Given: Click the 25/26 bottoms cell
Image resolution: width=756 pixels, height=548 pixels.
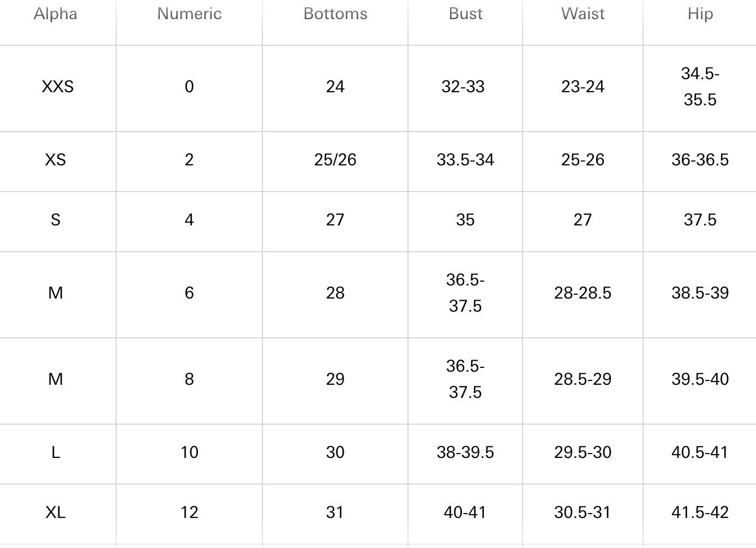Looking at the screenshot, I should pos(335,160).
